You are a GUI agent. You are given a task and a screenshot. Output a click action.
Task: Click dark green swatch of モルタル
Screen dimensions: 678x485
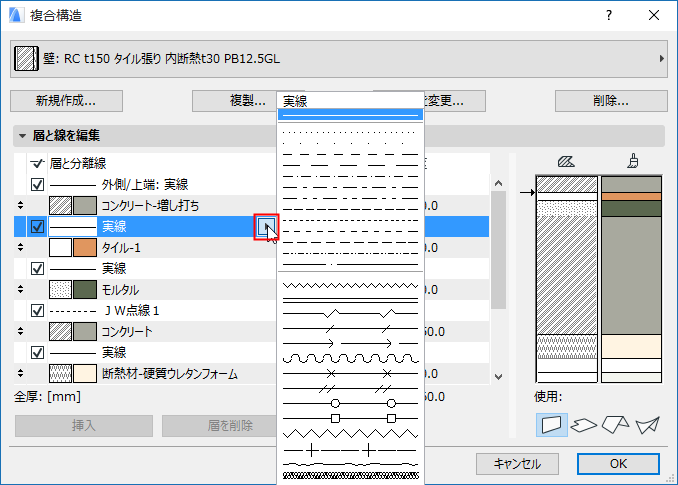pyautogui.click(x=85, y=290)
